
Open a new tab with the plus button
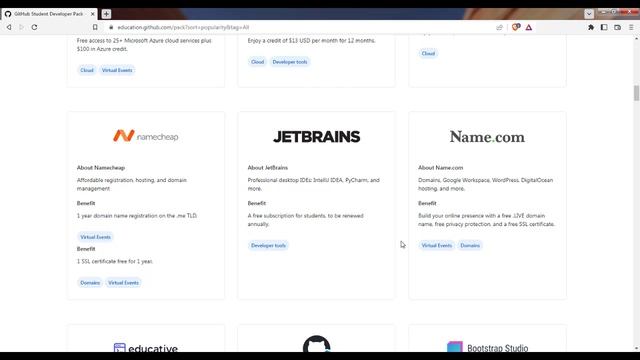click(x=106, y=14)
